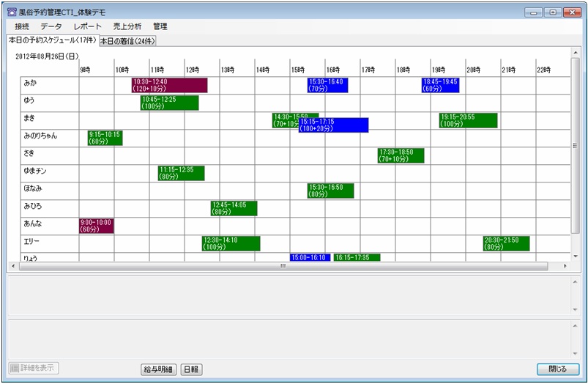This screenshot has height=384, width=588.
Task: Click the telephone app icon in title bar
Action: [12, 12]
